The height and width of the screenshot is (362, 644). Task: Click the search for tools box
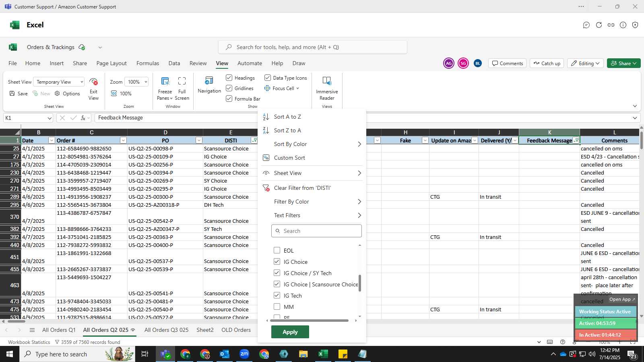[313, 47]
